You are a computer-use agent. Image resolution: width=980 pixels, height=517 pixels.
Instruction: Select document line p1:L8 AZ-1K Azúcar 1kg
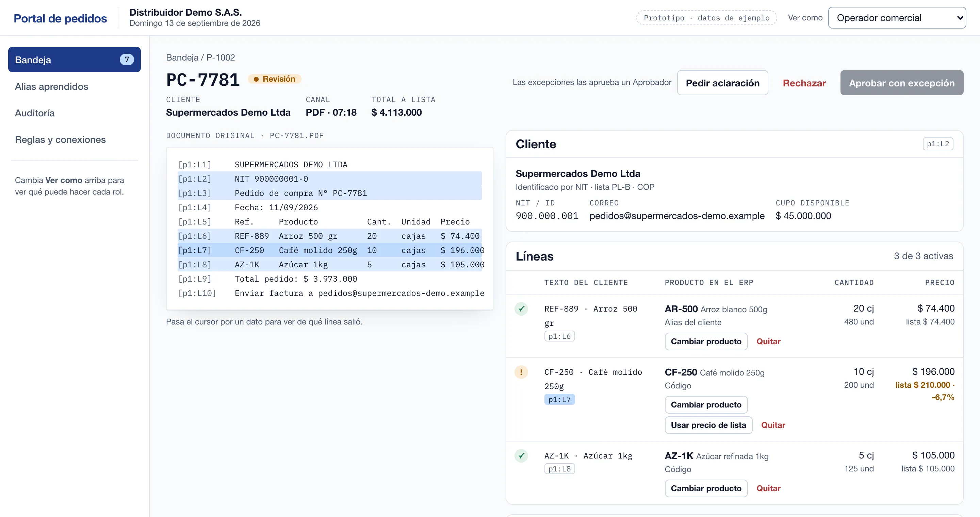[329, 264]
